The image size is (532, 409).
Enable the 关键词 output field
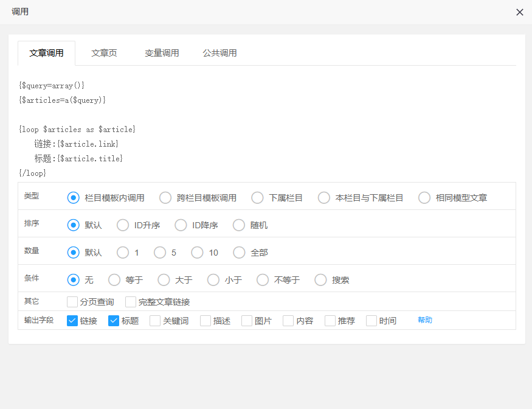(x=155, y=321)
